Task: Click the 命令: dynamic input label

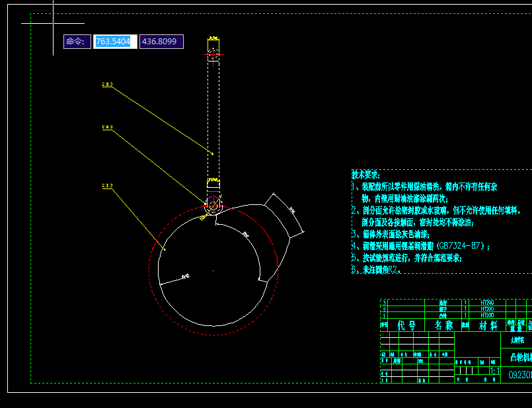Action: [x=77, y=42]
